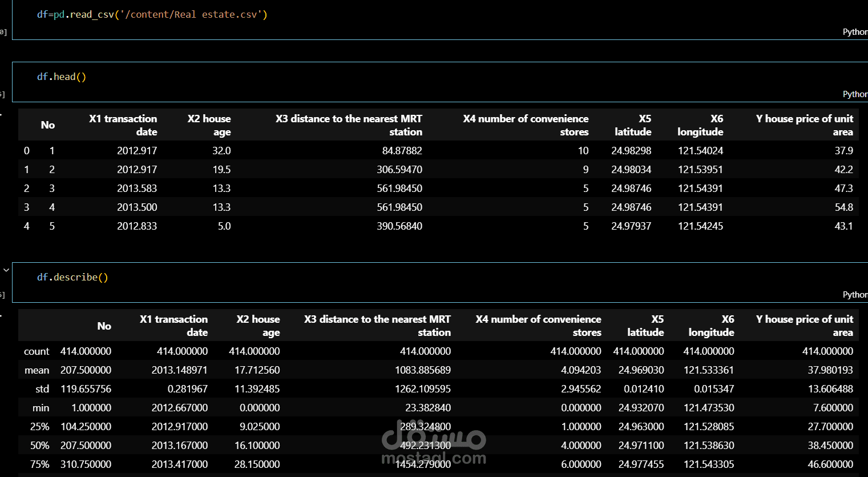The image size is (868, 477).
Task: Select std house price 13.606488
Action: pyautogui.click(x=830, y=389)
